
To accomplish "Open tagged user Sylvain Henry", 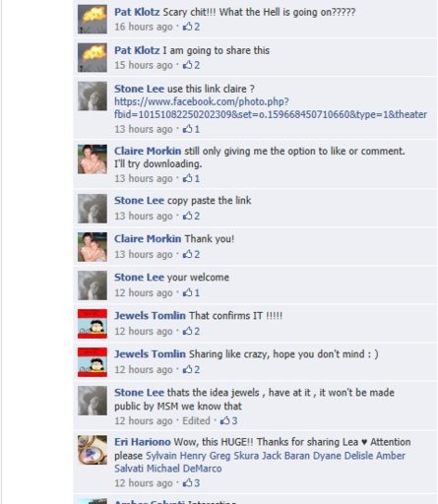I will 175,456.
